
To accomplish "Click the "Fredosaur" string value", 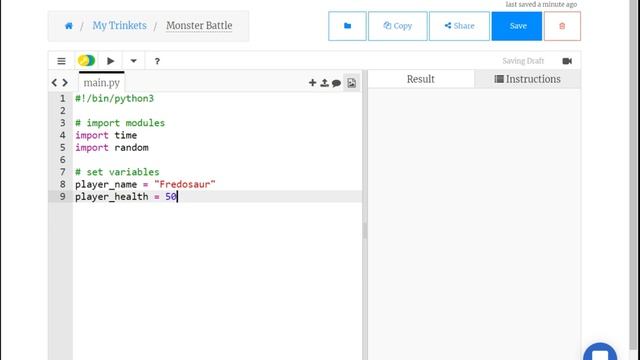I will point(184,184).
